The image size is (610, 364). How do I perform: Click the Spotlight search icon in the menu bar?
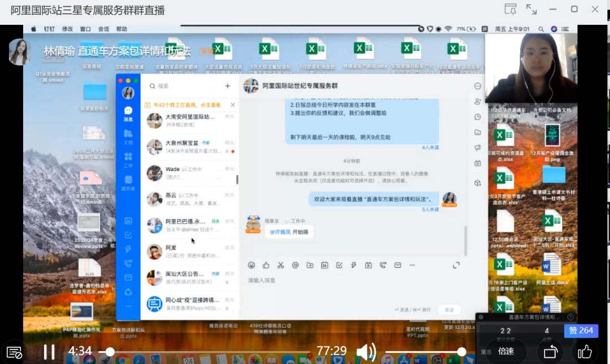click(541, 29)
